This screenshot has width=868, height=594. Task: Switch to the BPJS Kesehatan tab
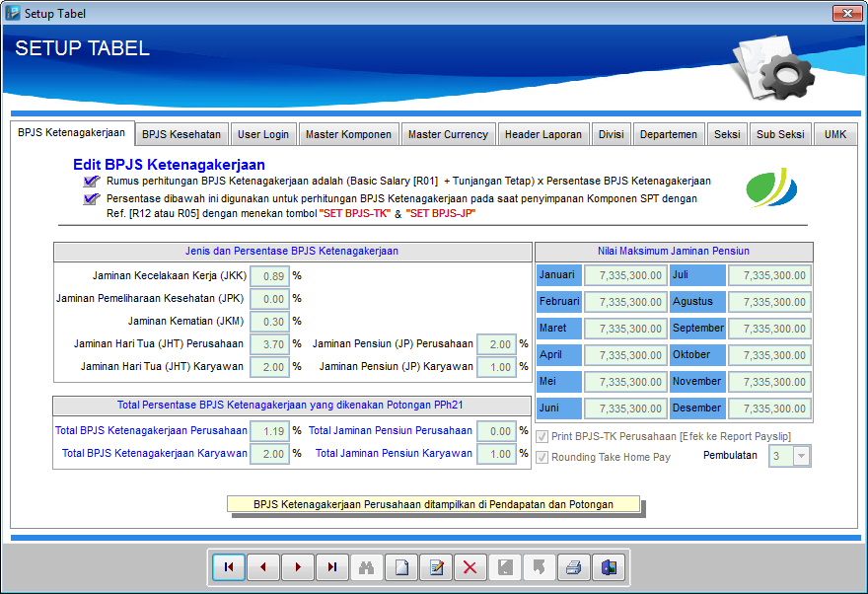[x=181, y=134]
